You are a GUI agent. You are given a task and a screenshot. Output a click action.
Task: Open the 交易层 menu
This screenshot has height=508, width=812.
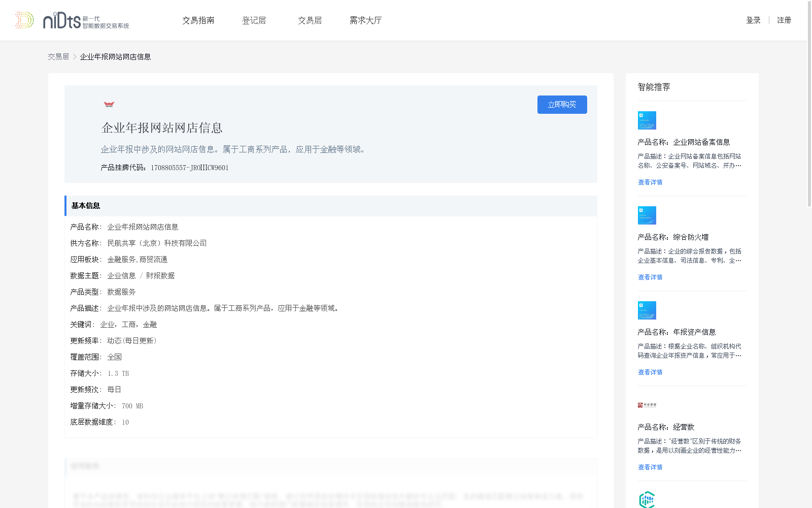310,20
